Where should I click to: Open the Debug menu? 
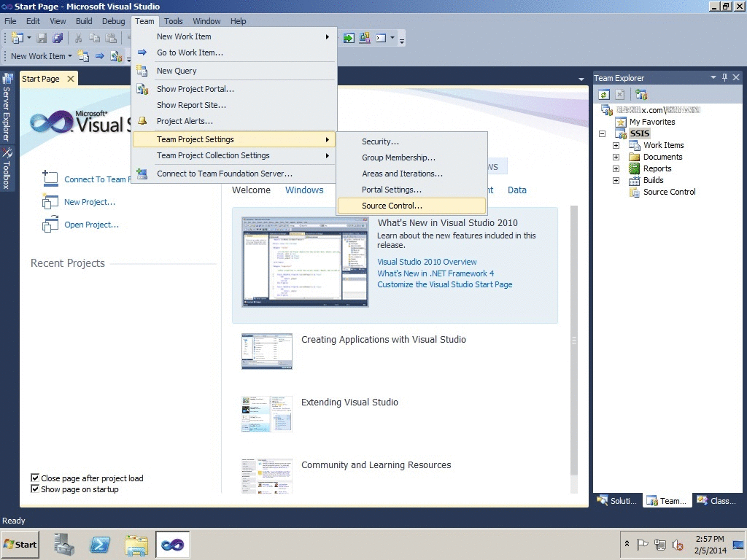[x=113, y=21]
